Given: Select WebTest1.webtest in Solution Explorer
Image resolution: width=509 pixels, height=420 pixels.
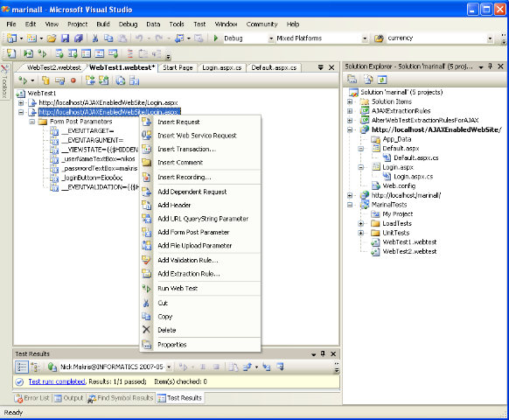Looking at the screenshot, I should tap(409, 242).
